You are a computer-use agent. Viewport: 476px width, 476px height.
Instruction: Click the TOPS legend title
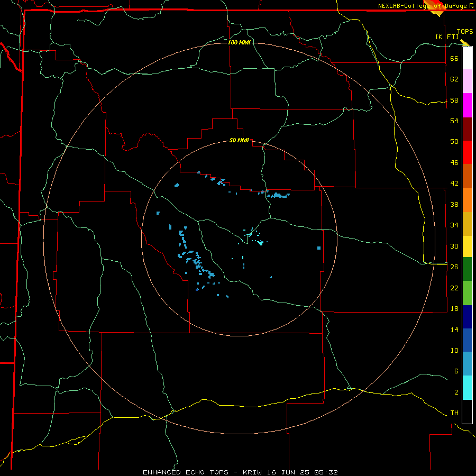click(465, 32)
